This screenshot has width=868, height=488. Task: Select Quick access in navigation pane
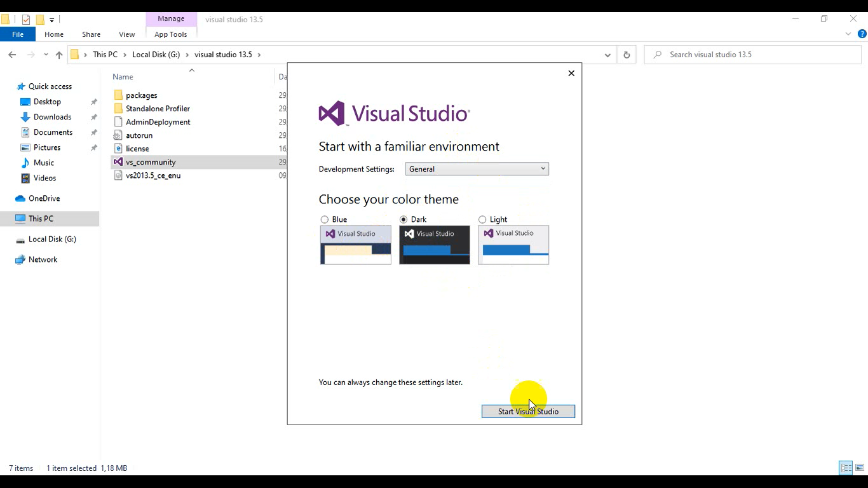click(x=50, y=86)
